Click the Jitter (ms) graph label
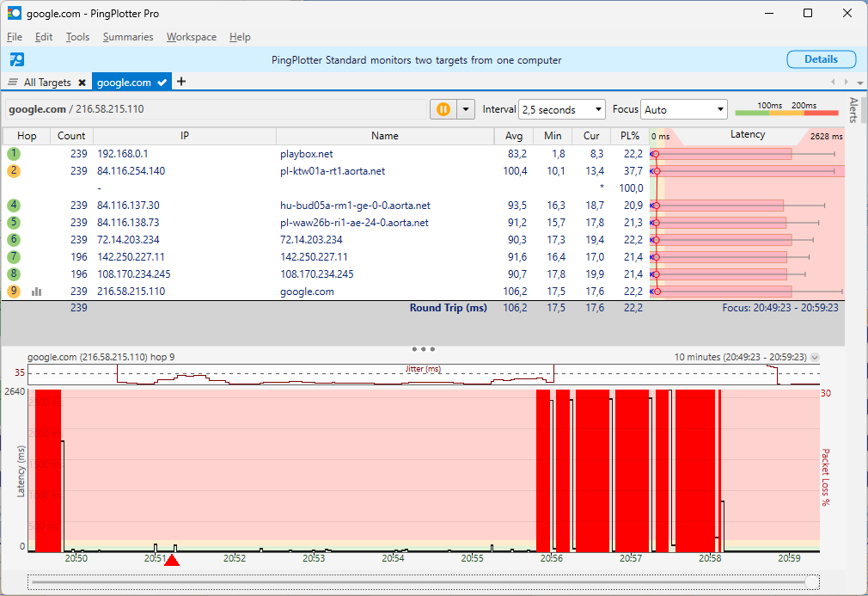Screen dimensions: 868x596 coord(423,369)
